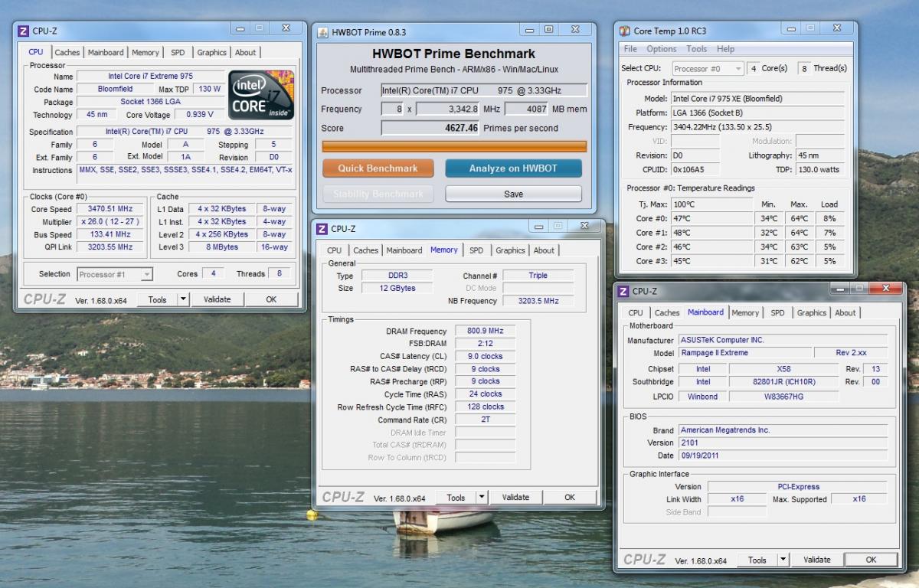Open the About tab in the CPU-Z Mainboard window
This screenshot has height=588, width=919.
[x=845, y=313]
